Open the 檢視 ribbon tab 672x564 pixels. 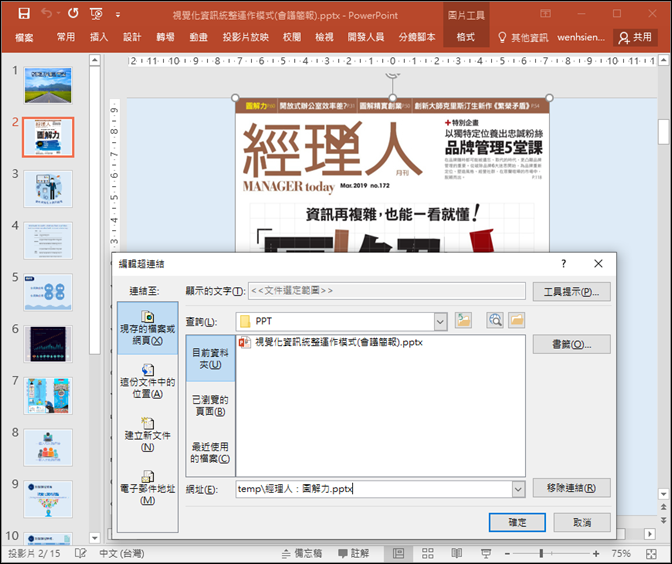click(324, 37)
